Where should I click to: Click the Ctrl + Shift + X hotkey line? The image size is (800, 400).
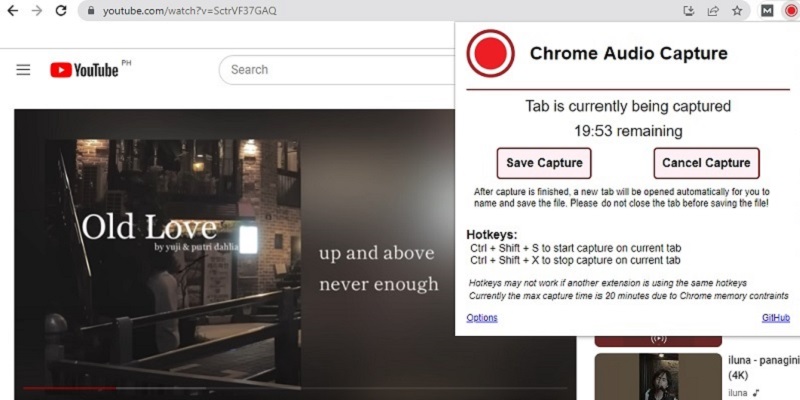(x=575, y=261)
